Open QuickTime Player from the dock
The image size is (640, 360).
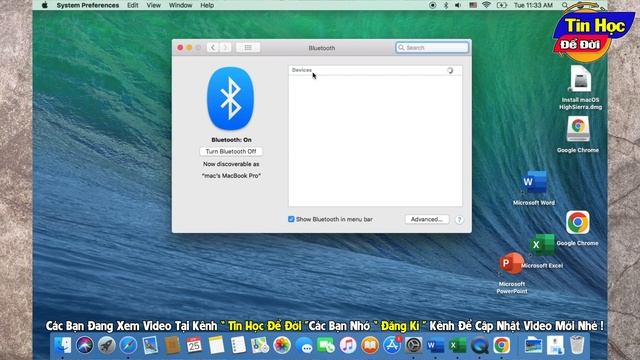click(479, 345)
